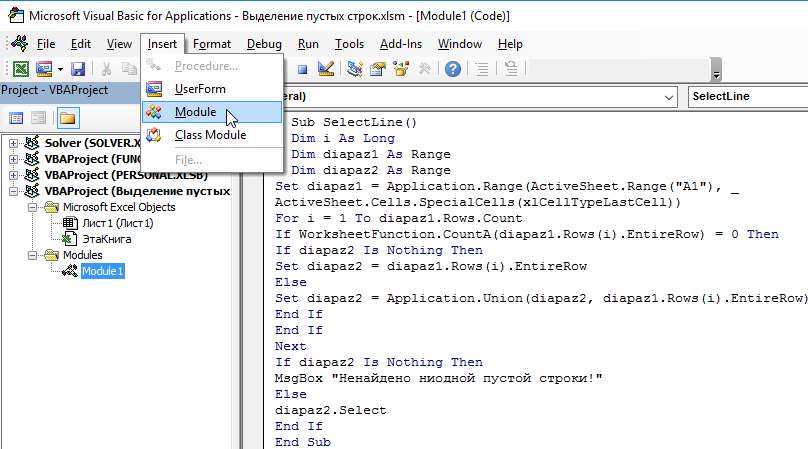Viewport: 808px width, 449px height.
Task: Select Module1 in the project tree
Action: pyautogui.click(x=103, y=271)
